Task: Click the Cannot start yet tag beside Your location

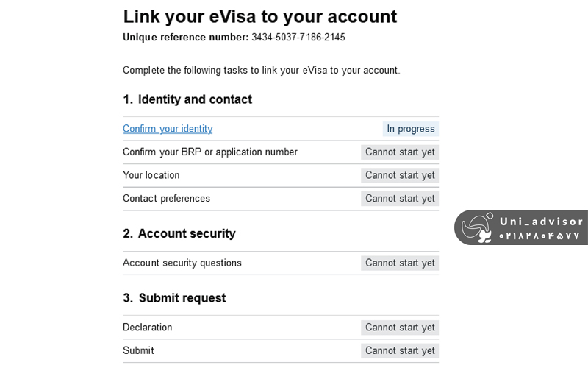Action: coord(400,175)
